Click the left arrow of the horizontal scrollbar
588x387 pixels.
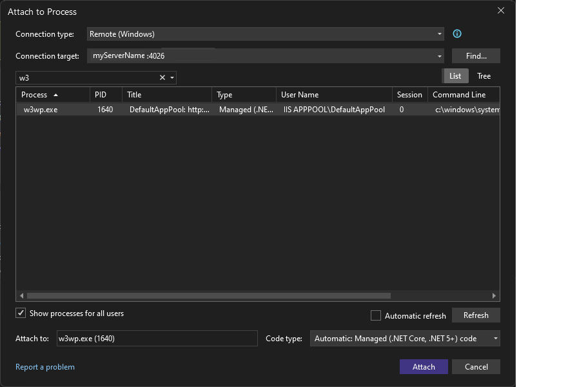pos(23,295)
